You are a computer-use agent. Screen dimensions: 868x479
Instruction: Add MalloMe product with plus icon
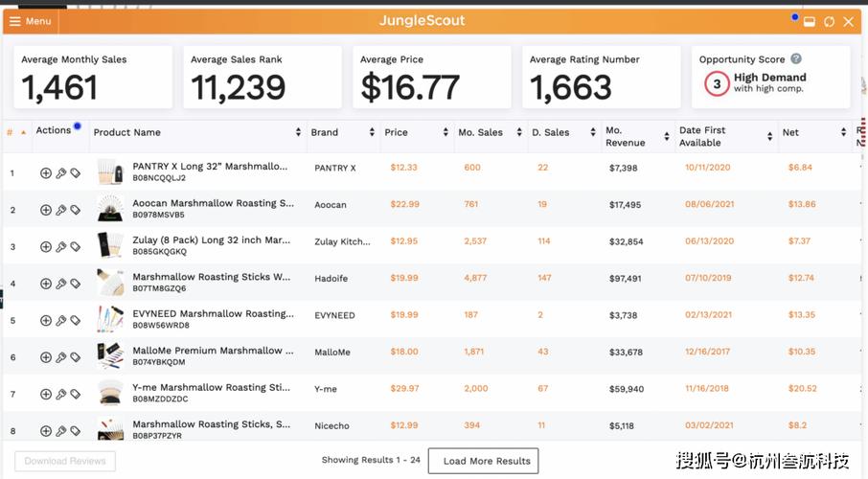pyautogui.click(x=46, y=357)
